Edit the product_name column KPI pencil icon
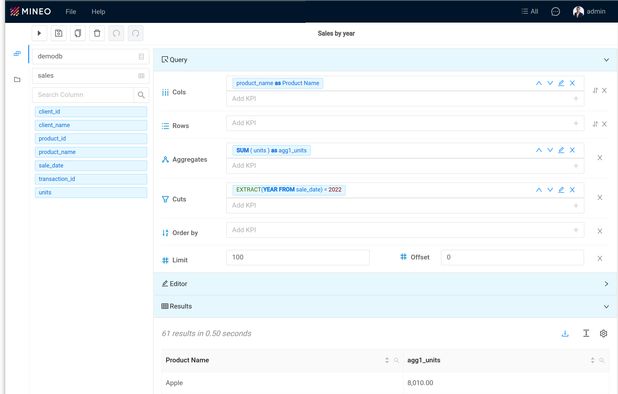 point(561,83)
